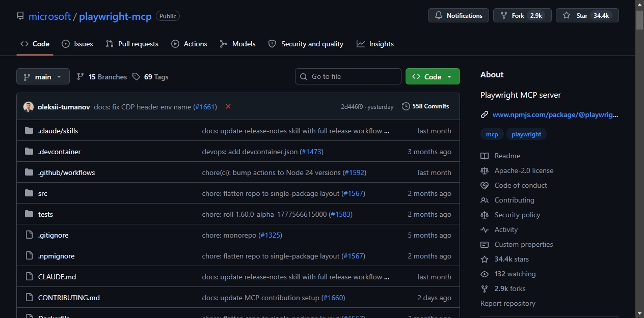Open the Pull requests tab
This screenshot has height=318, width=644.
(132, 44)
